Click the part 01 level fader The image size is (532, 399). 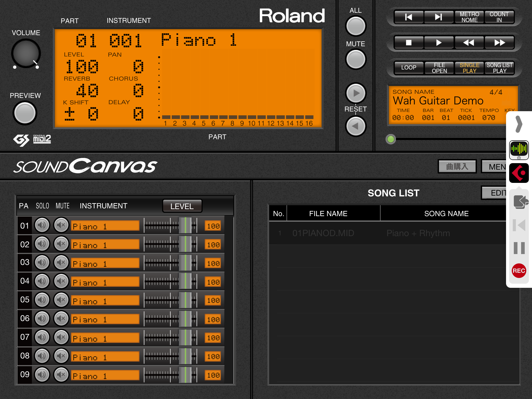[185, 225]
